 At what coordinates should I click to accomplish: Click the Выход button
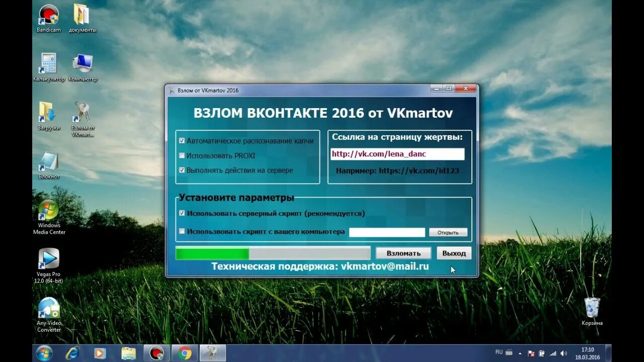(454, 253)
